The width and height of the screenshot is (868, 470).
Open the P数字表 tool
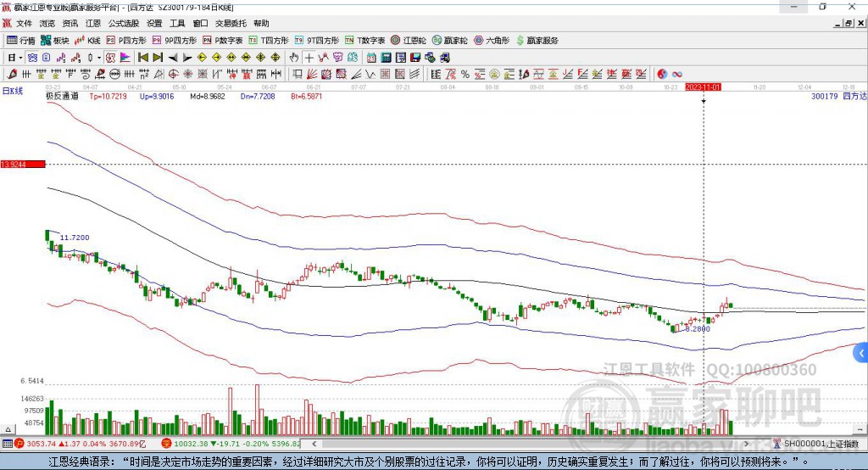click(x=223, y=41)
